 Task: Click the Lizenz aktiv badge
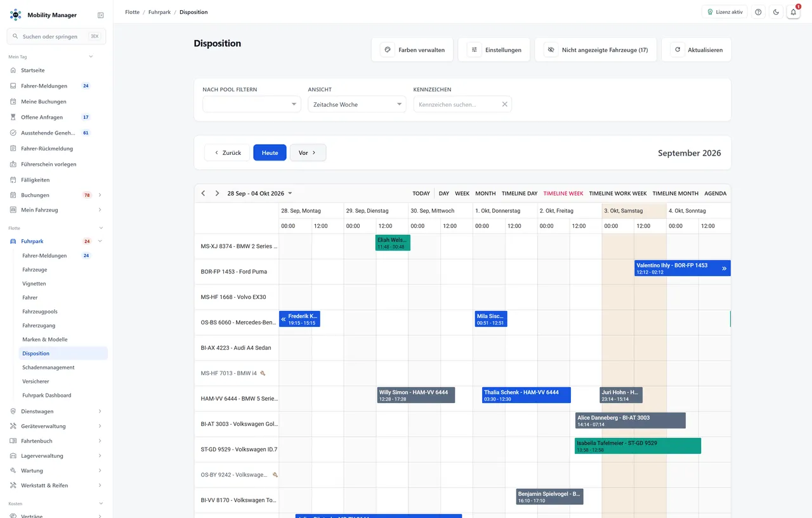[724, 12]
